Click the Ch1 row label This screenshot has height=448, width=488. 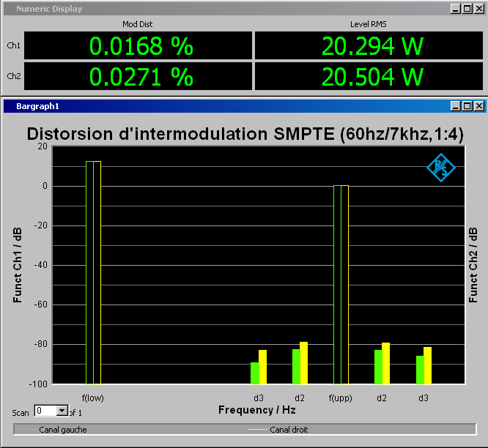[x=14, y=45]
